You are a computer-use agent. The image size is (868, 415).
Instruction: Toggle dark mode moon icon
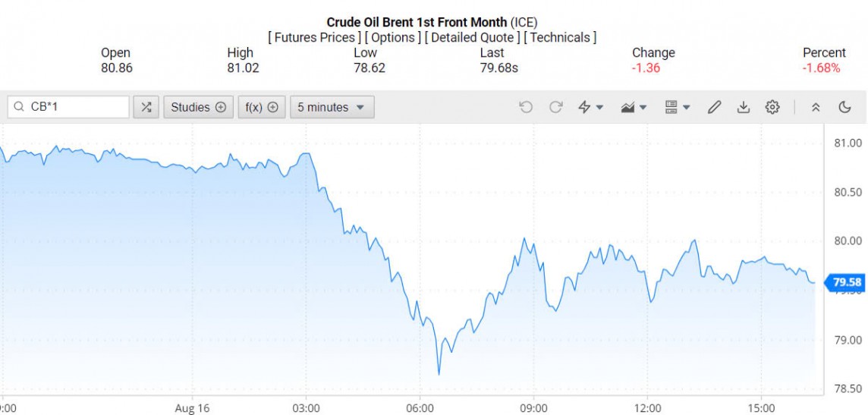pos(844,107)
